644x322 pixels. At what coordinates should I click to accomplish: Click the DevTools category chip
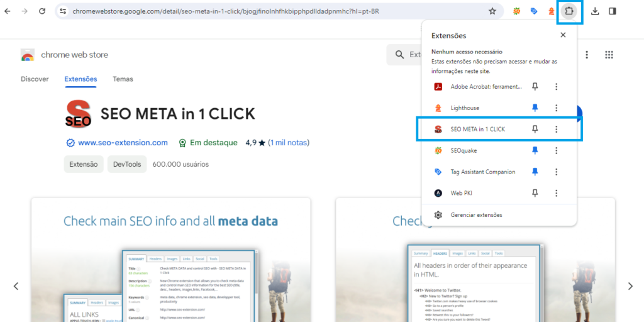127,164
